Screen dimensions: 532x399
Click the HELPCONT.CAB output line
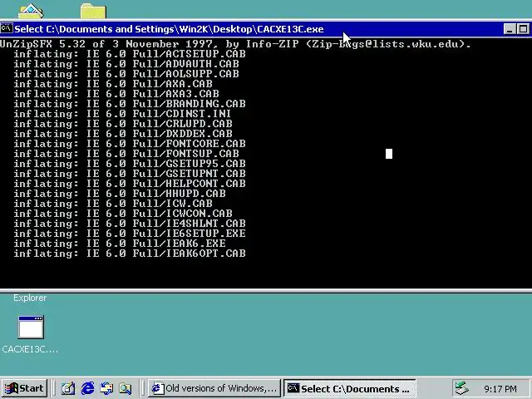point(130,184)
